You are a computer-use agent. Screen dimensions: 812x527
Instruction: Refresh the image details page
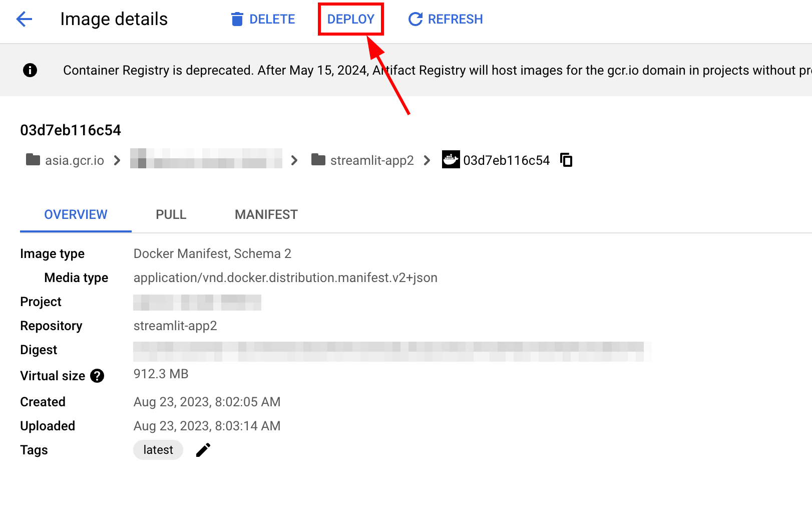pos(446,20)
